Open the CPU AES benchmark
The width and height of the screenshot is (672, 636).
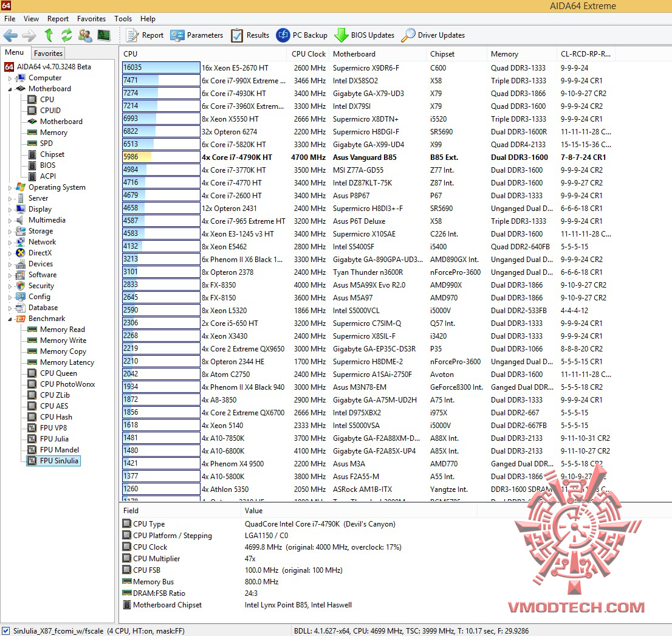point(54,406)
